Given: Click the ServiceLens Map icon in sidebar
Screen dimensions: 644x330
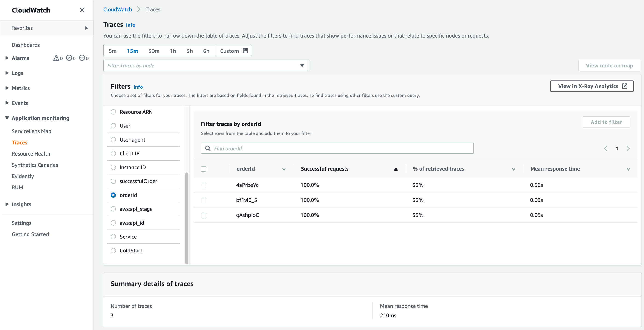Looking at the screenshot, I should pyautogui.click(x=31, y=131).
